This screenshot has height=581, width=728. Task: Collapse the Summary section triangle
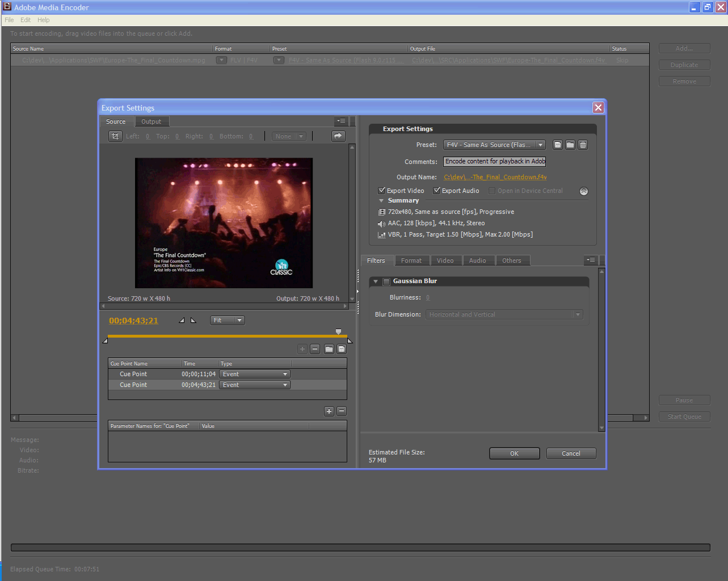click(x=381, y=201)
